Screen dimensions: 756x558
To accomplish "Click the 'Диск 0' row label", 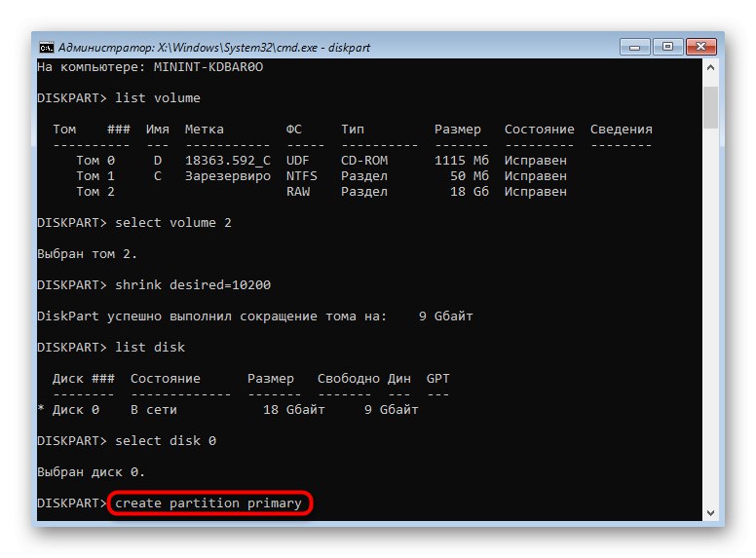I will (76, 410).
